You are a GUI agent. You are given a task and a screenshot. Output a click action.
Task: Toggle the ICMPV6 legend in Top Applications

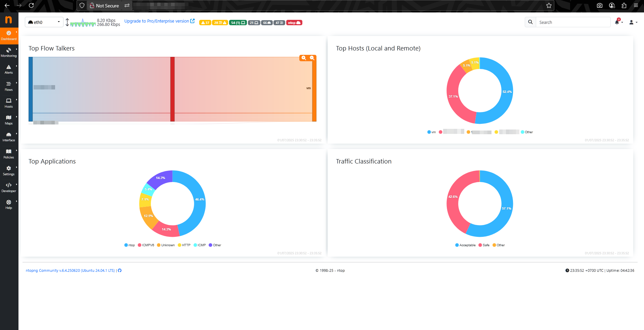pos(146,245)
